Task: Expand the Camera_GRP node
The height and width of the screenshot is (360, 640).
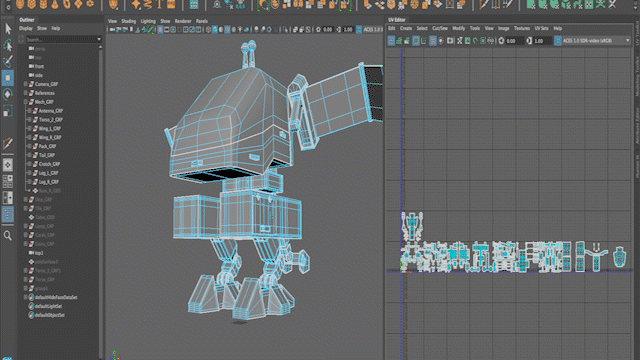Action: [x=25, y=84]
